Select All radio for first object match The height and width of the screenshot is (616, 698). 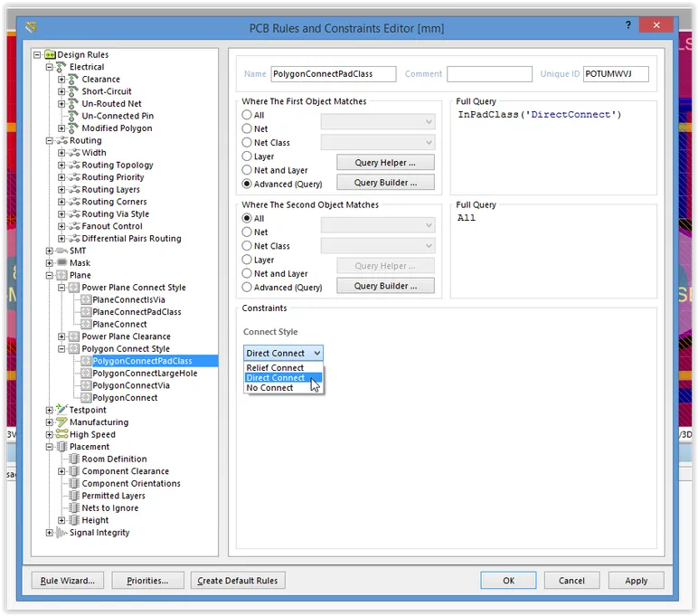coord(247,116)
